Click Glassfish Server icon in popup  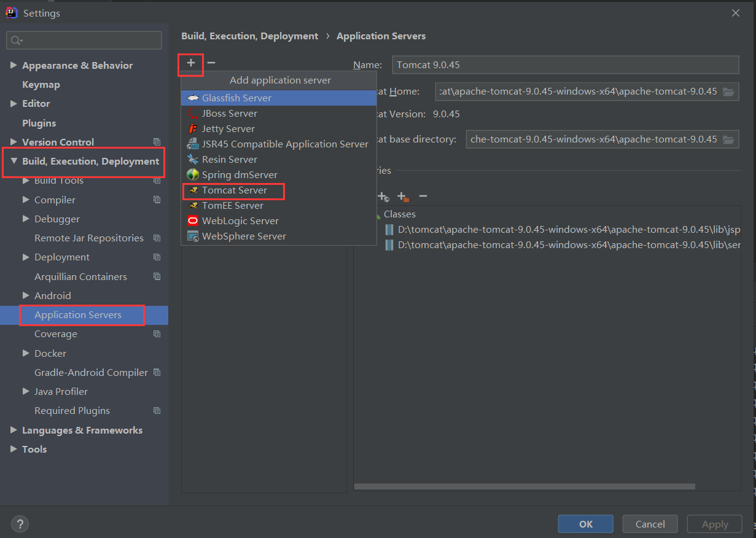[193, 98]
